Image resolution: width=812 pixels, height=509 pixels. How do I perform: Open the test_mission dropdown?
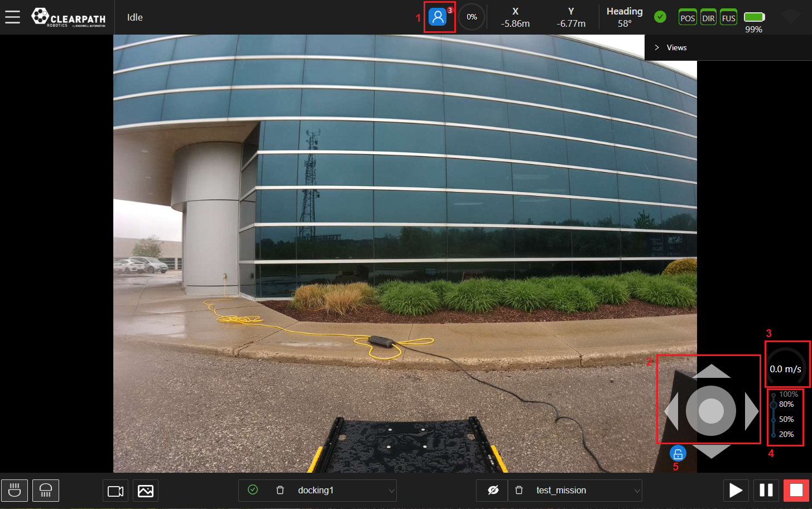tap(637, 491)
